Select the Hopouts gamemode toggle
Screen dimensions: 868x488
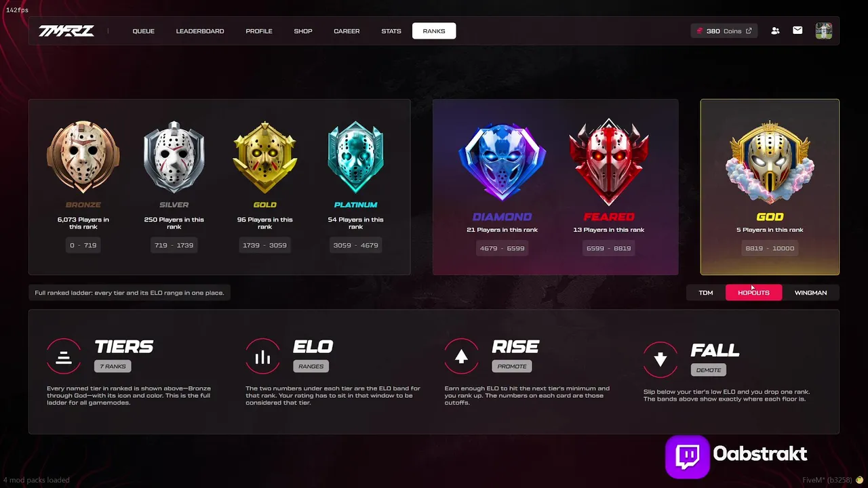click(753, 293)
